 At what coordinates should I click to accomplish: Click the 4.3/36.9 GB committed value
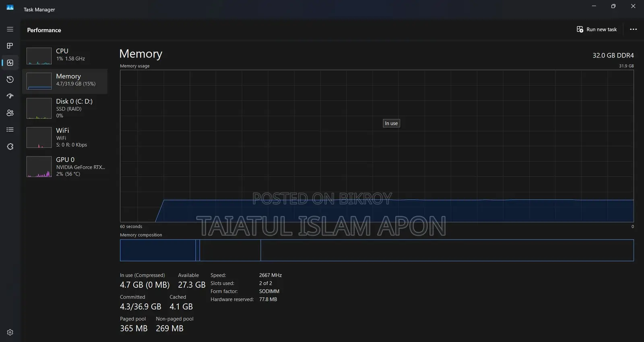pyautogui.click(x=140, y=307)
